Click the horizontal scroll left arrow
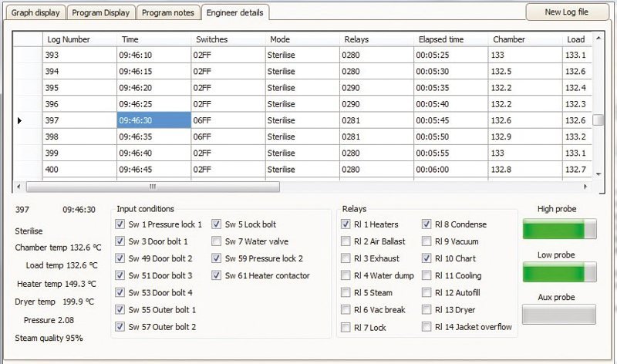The height and width of the screenshot is (364, 617). point(19,187)
